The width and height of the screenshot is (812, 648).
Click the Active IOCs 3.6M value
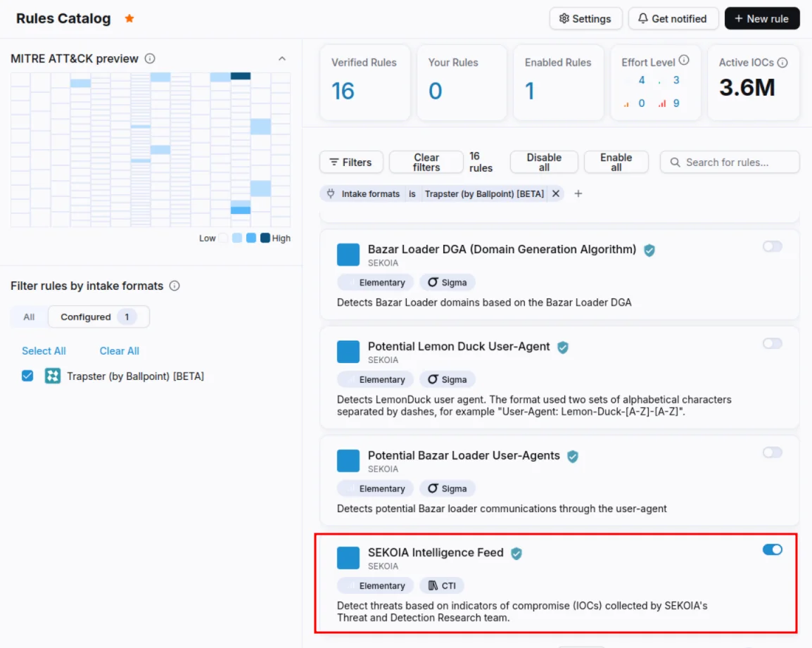coord(747,88)
